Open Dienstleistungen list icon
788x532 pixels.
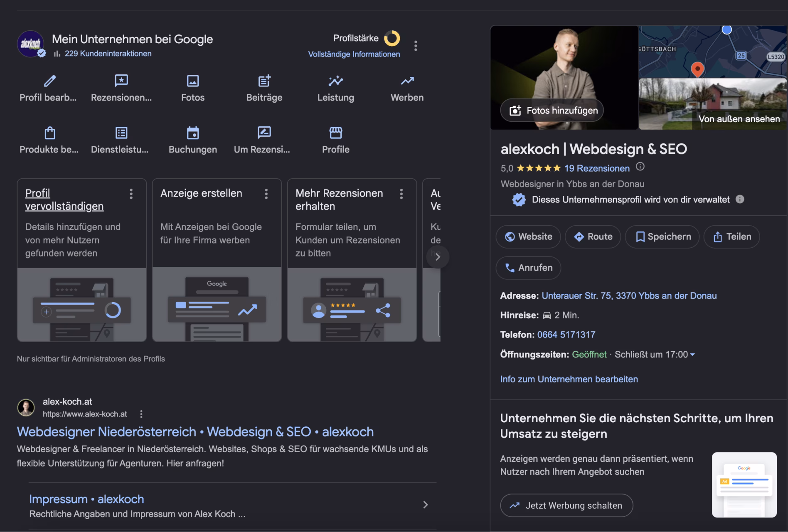(121, 133)
